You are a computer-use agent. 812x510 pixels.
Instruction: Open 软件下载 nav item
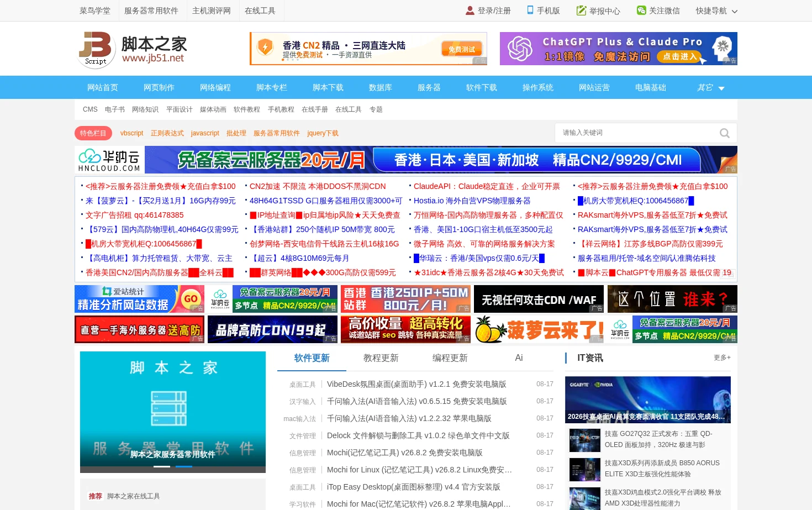pos(482,87)
